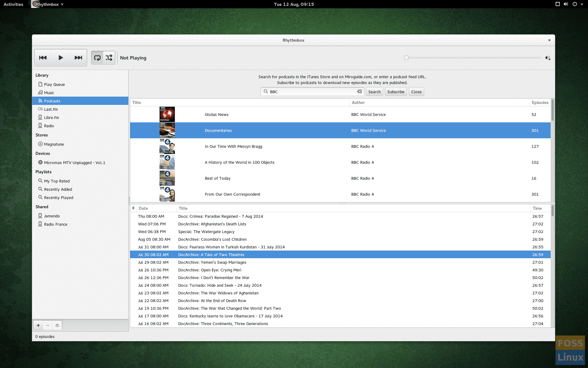
Task: Select DocArchive: Open Eye: Crying Meri
Action: (340, 270)
